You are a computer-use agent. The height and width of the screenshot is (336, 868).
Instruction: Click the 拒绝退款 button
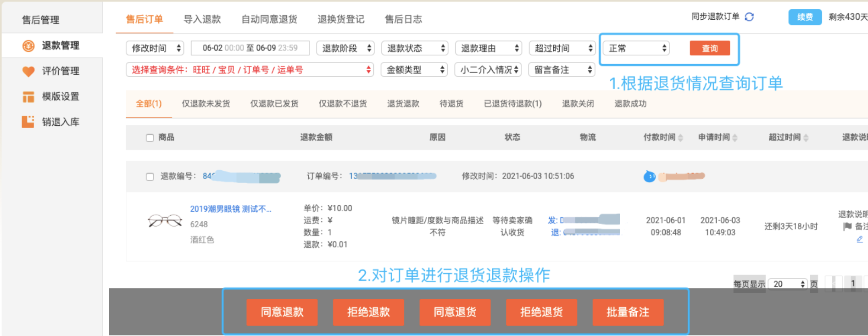(x=368, y=312)
